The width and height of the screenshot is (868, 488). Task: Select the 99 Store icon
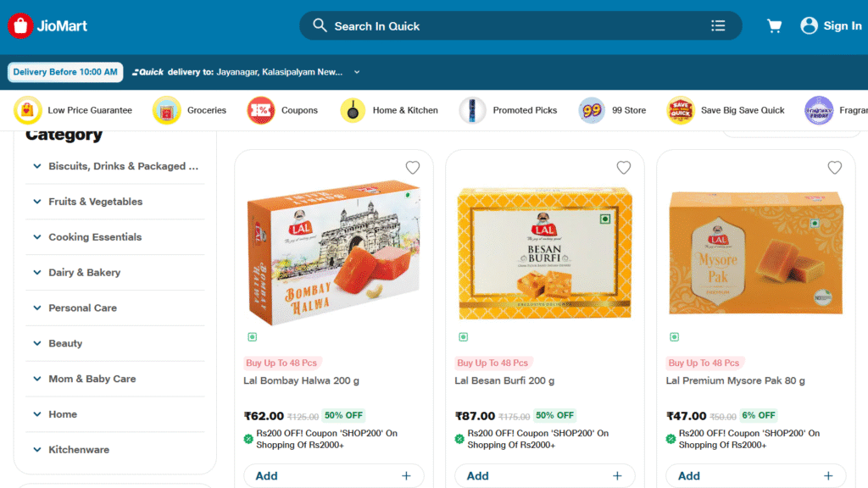(592, 110)
